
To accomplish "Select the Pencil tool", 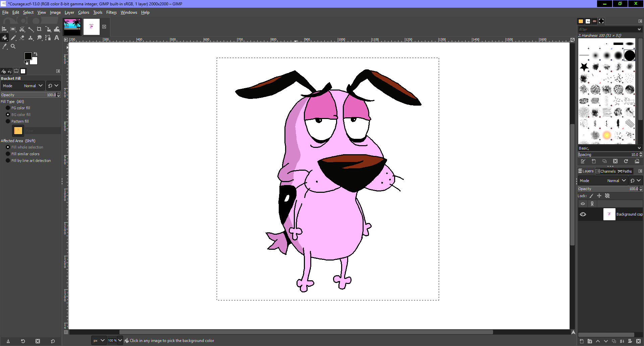I will pyautogui.click(x=13, y=38).
